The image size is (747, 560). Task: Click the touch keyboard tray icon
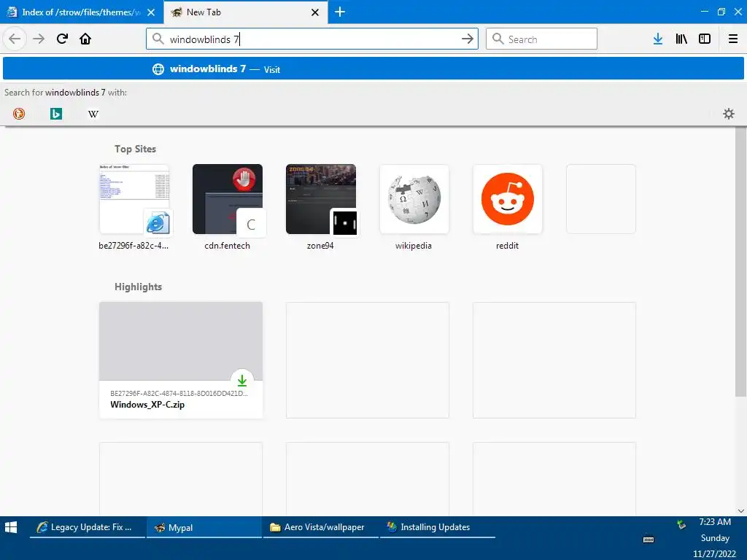649,540
